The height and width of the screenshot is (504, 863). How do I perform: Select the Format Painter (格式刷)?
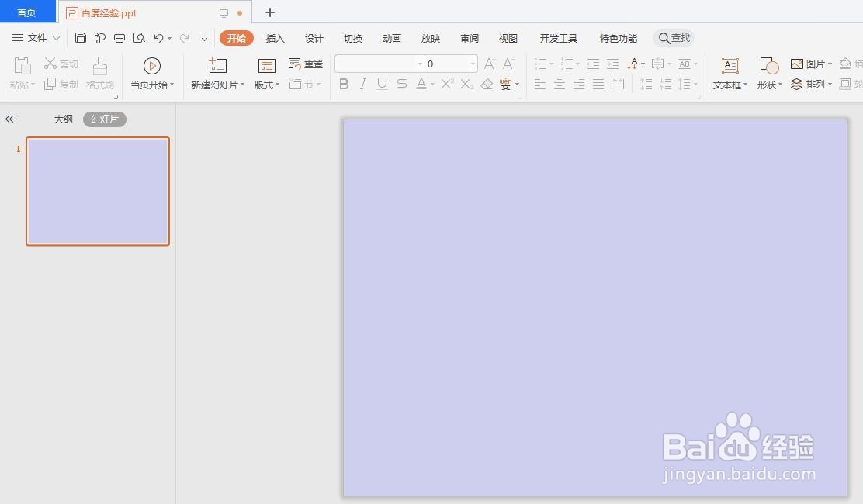(99, 73)
